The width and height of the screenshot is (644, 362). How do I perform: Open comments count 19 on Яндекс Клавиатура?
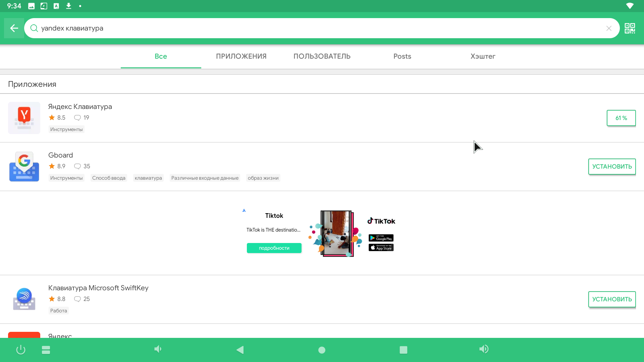click(x=82, y=118)
